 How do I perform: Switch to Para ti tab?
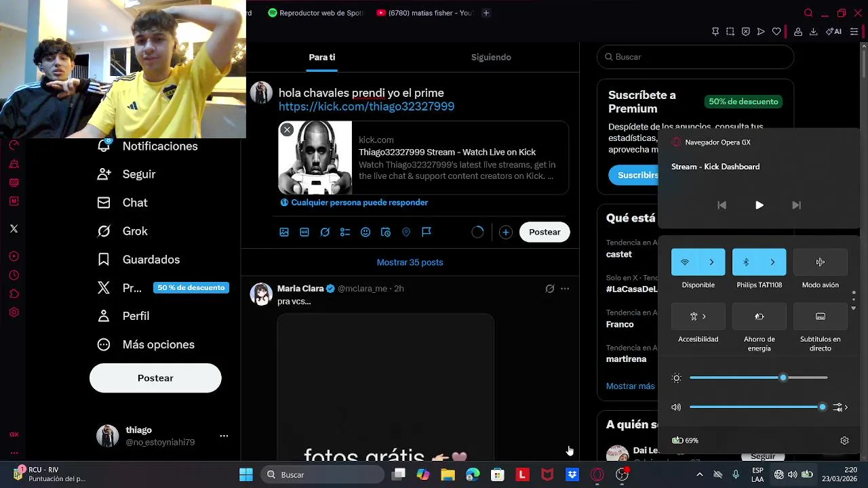322,57
